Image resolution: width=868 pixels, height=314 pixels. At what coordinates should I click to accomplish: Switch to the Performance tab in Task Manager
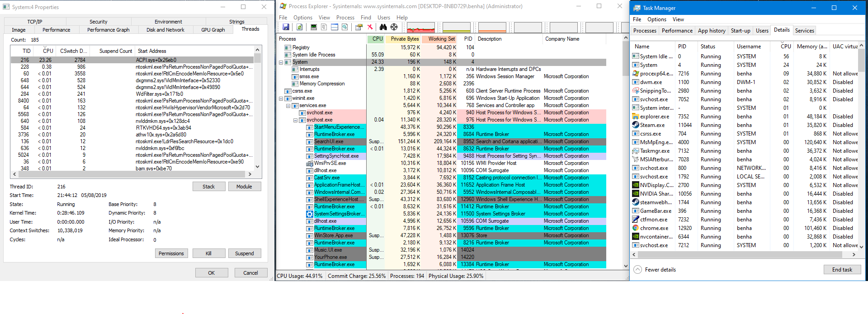pyautogui.click(x=677, y=31)
